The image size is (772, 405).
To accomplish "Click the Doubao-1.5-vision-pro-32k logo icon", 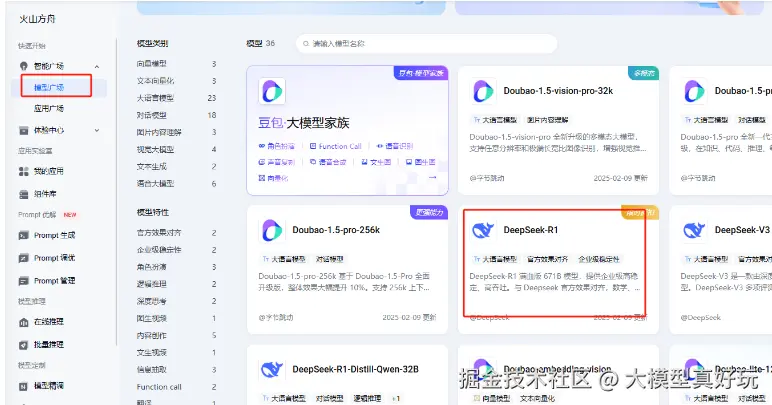I will (x=483, y=91).
